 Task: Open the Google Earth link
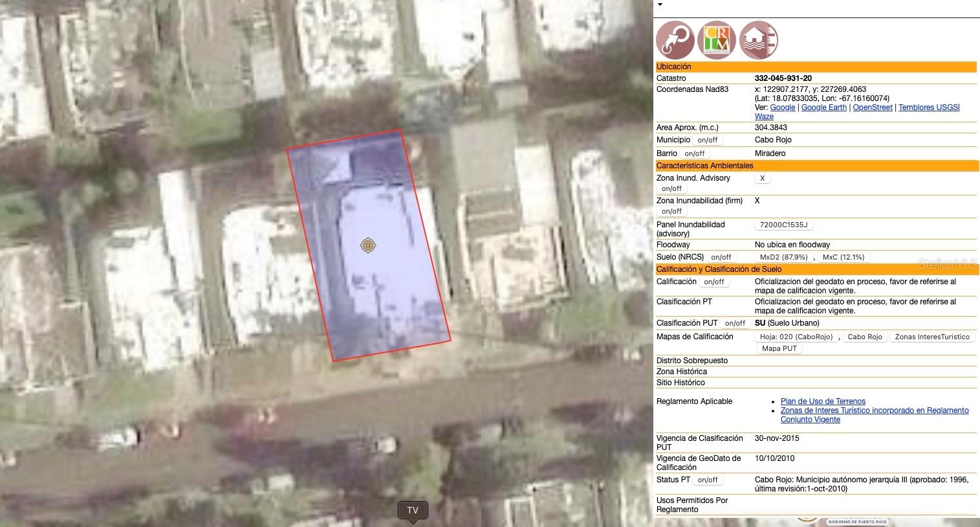pos(823,107)
